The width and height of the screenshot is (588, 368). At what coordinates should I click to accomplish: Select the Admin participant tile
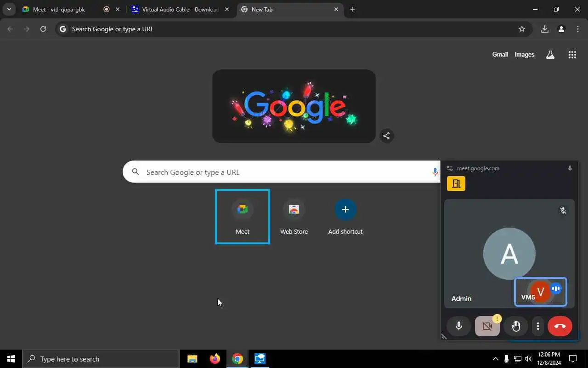(x=509, y=253)
